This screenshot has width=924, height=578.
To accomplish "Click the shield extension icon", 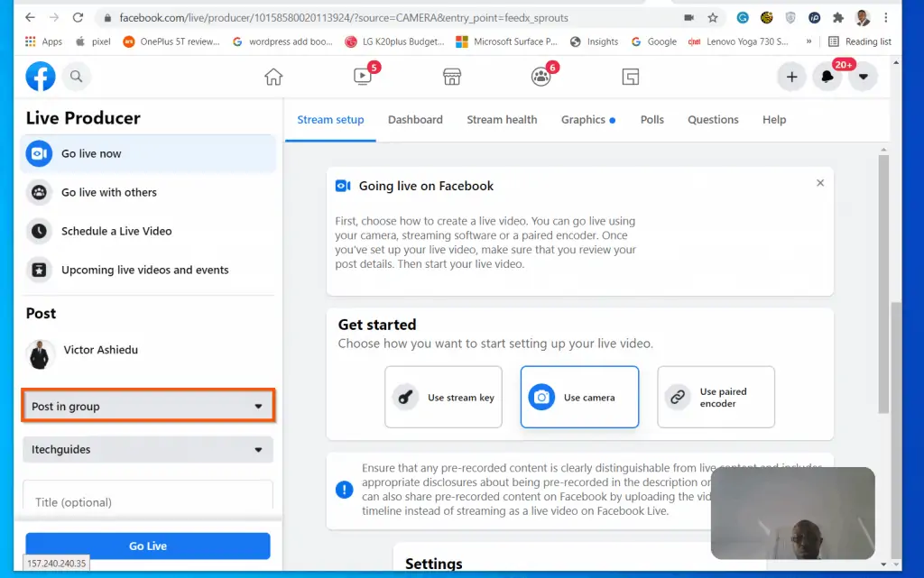I will (x=790, y=18).
